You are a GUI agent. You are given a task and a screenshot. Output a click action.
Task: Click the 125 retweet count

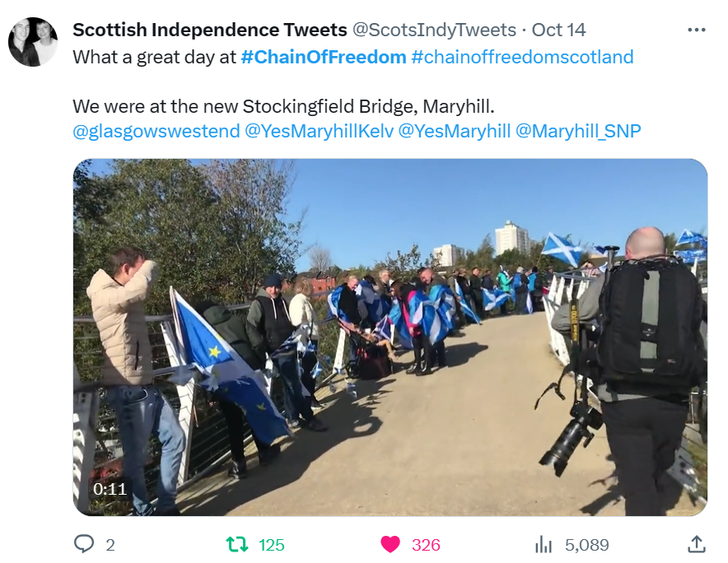(272, 545)
